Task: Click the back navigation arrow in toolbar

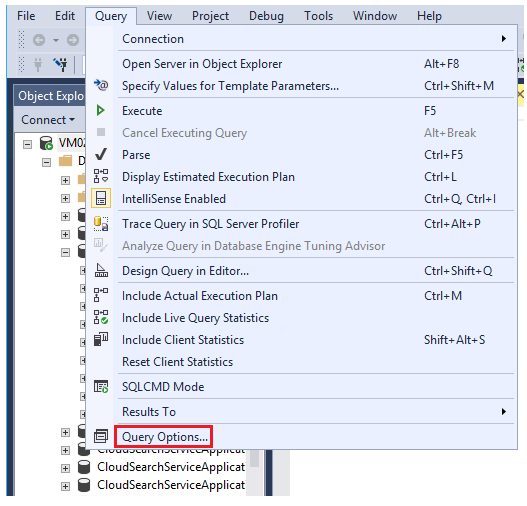Action: [x=39, y=40]
